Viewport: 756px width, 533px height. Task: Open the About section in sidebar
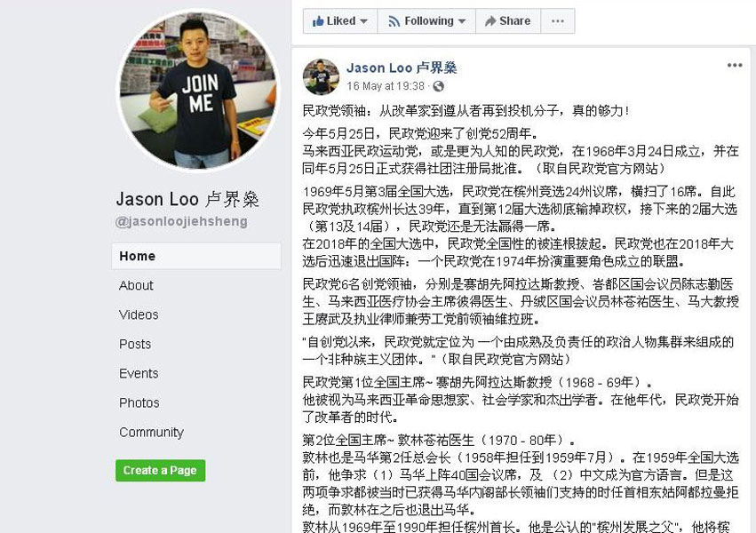click(x=136, y=285)
